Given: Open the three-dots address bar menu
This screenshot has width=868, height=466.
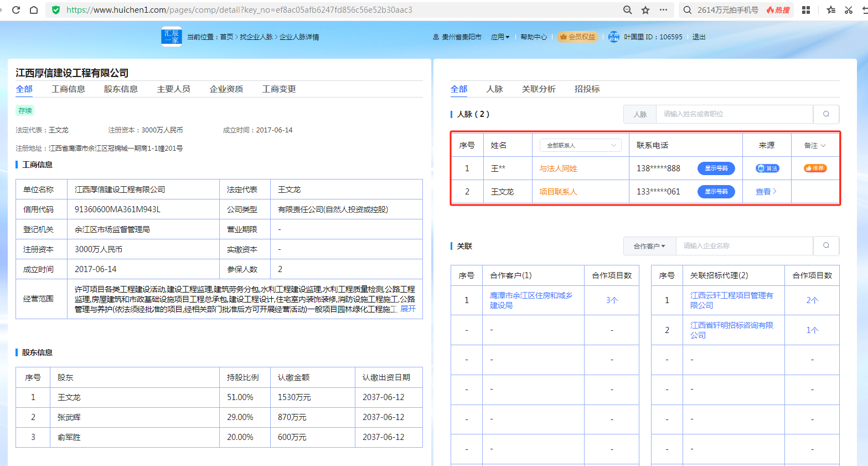Looking at the screenshot, I should point(663,10).
